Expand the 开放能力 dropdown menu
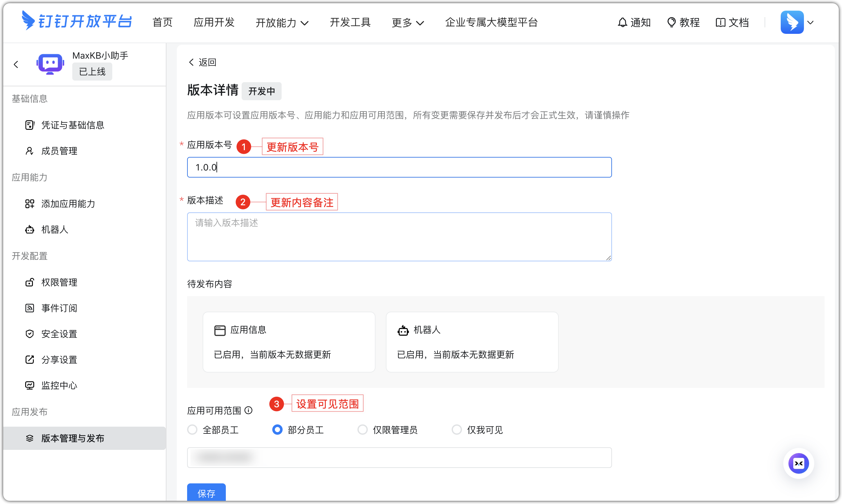The width and height of the screenshot is (842, 504). tap(282, 23)
